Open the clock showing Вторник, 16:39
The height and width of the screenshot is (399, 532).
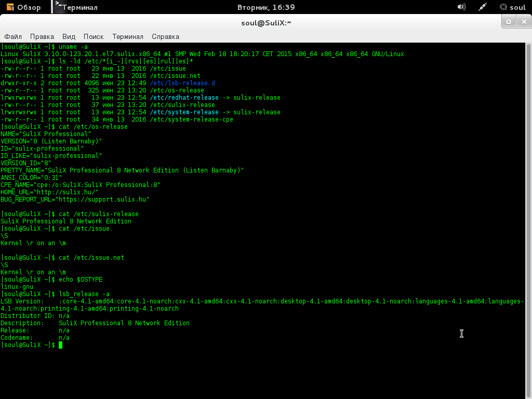click(266, 7)
